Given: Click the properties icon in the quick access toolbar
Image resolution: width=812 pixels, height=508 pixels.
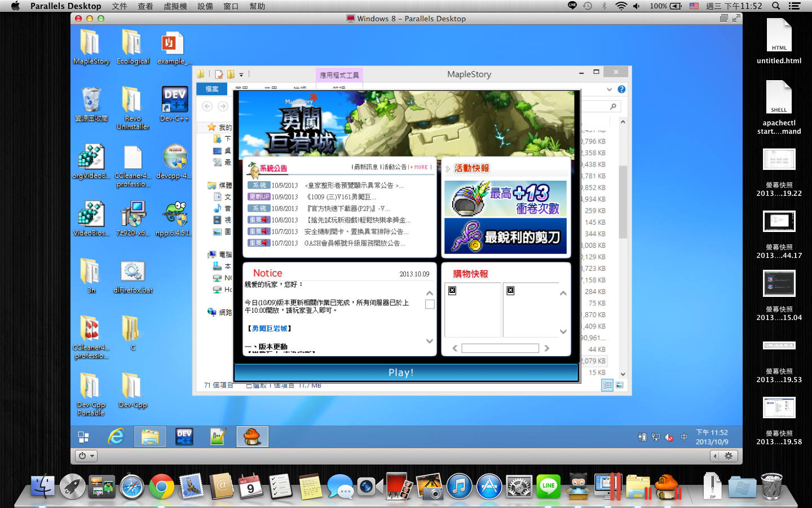Looking at the screenshot, I should pos(219,74).
